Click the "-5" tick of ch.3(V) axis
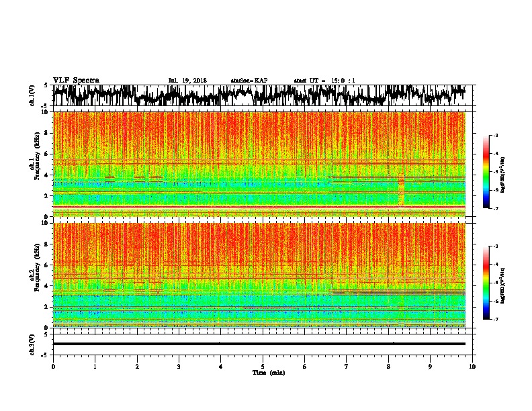 [45, 355]
